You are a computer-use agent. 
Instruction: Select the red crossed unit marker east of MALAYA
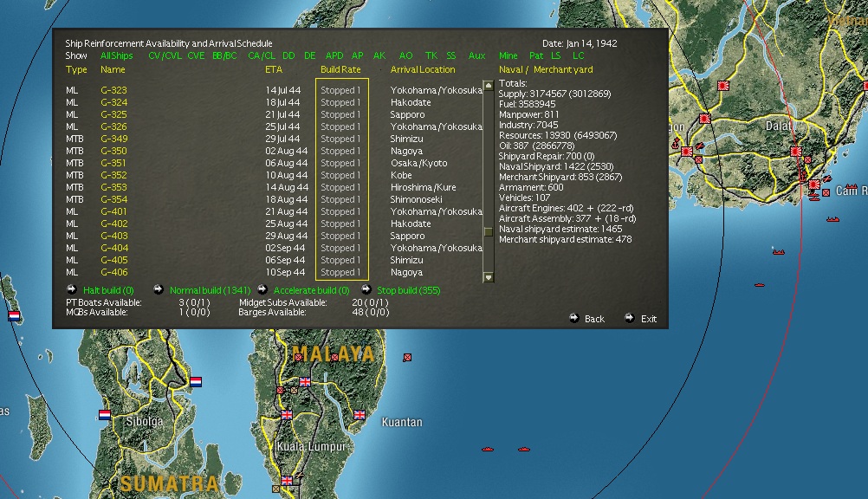point(407,358)
